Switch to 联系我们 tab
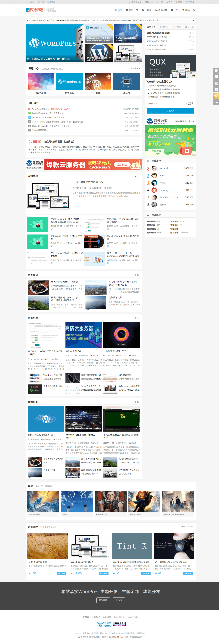 click(189, 27)
